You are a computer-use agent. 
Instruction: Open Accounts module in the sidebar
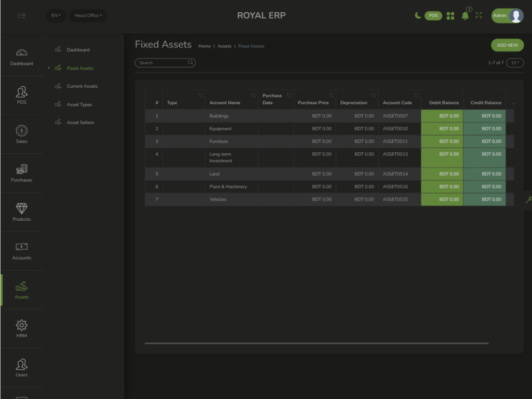[22, 251]
